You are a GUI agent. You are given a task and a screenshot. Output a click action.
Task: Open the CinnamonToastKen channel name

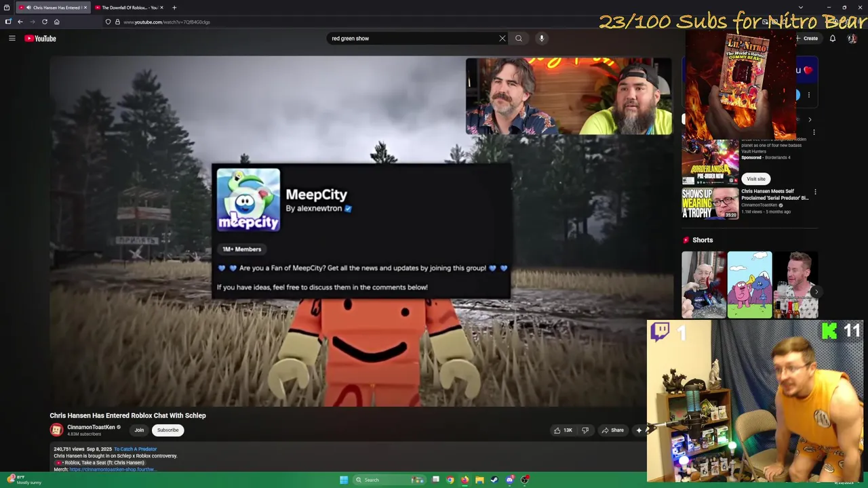91,427
